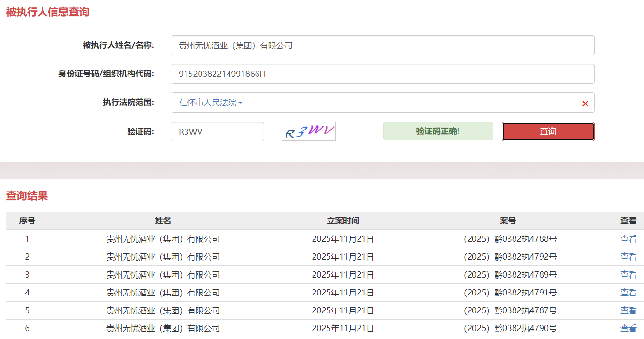Click the 查询结果 section heading
This screenshot has width=644, height=339.
coord(27,196)
